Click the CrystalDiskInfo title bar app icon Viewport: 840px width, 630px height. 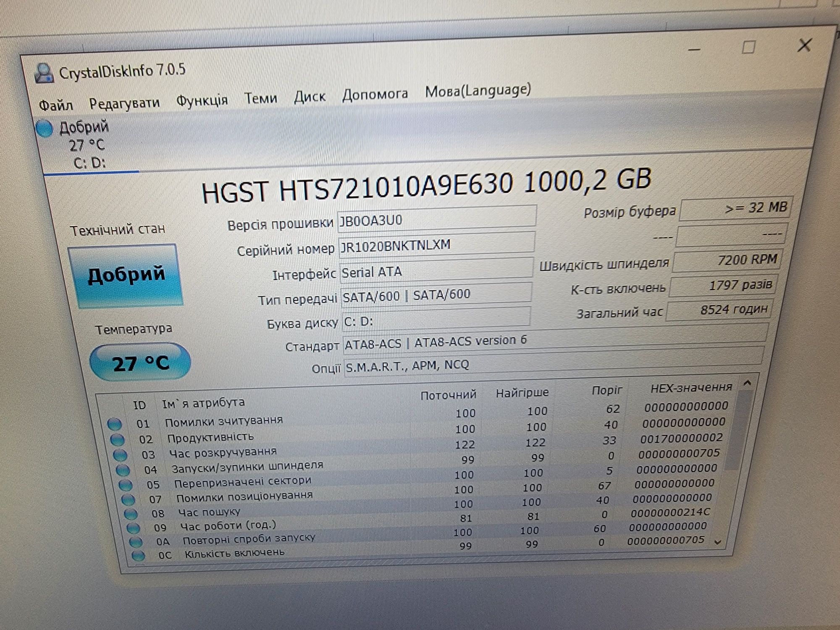pyautogui.click(x=44, y=73)
